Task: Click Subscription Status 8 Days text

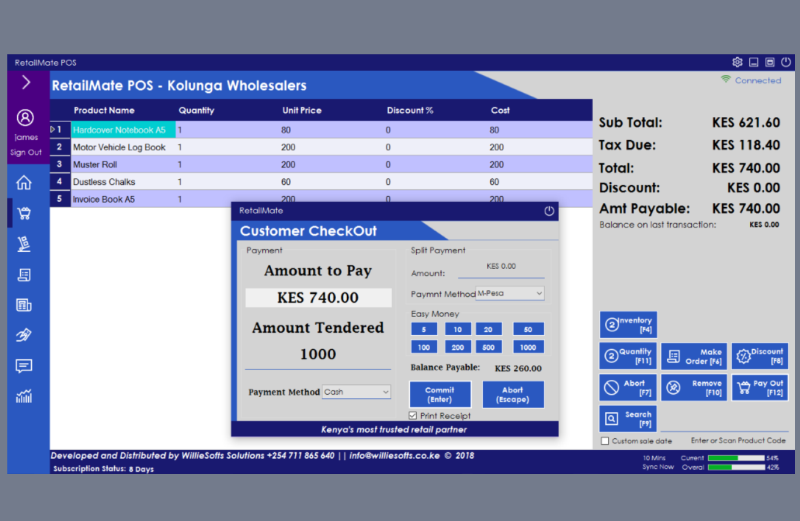Action: (x=104, y=469)
